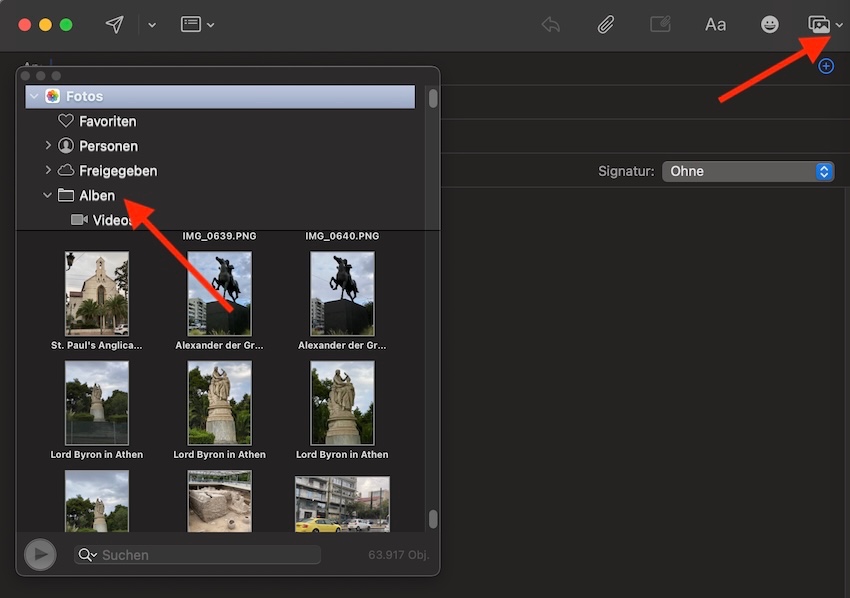Open the send options dropdown arrow

pyautogui.click(x=152, y=25)
